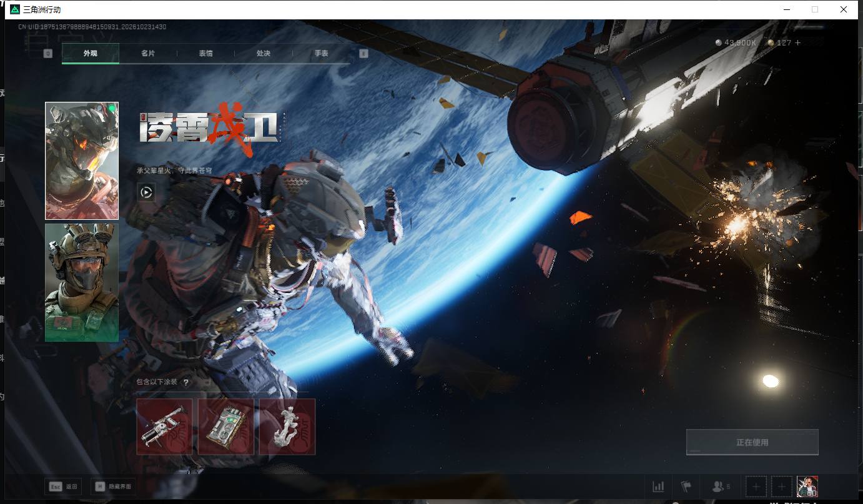Choose the tan helmet operator skin
The width and height of the screenshot is (863, 504).
[82, 282]
